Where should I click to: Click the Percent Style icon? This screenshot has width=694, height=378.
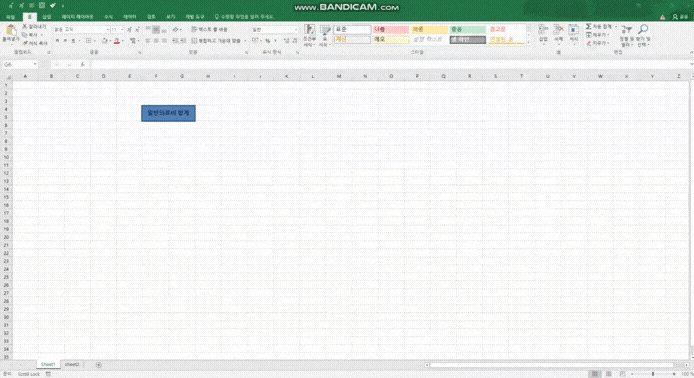(267, 41)
